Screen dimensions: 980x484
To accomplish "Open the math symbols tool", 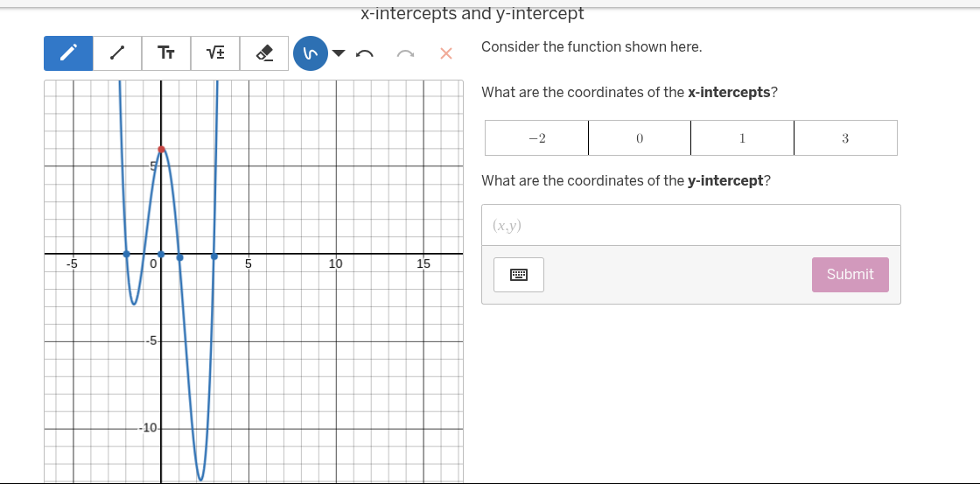I will [x=214, y=53].
